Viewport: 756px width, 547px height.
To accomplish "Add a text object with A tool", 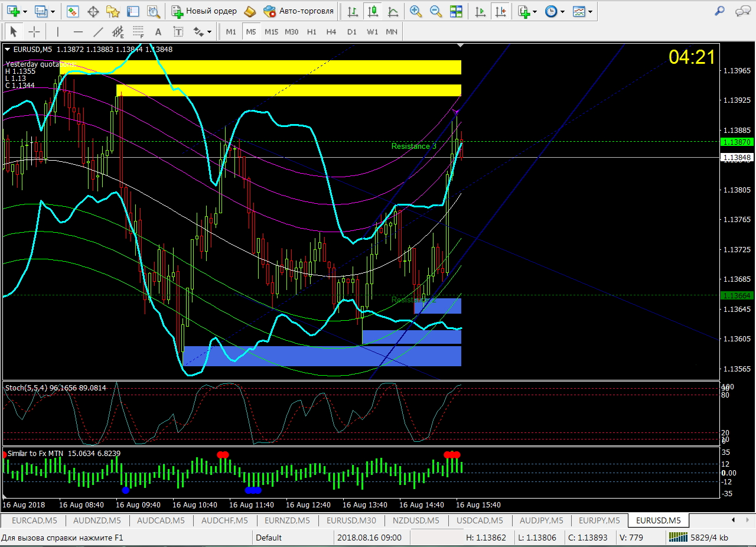I will pos(158,32).
